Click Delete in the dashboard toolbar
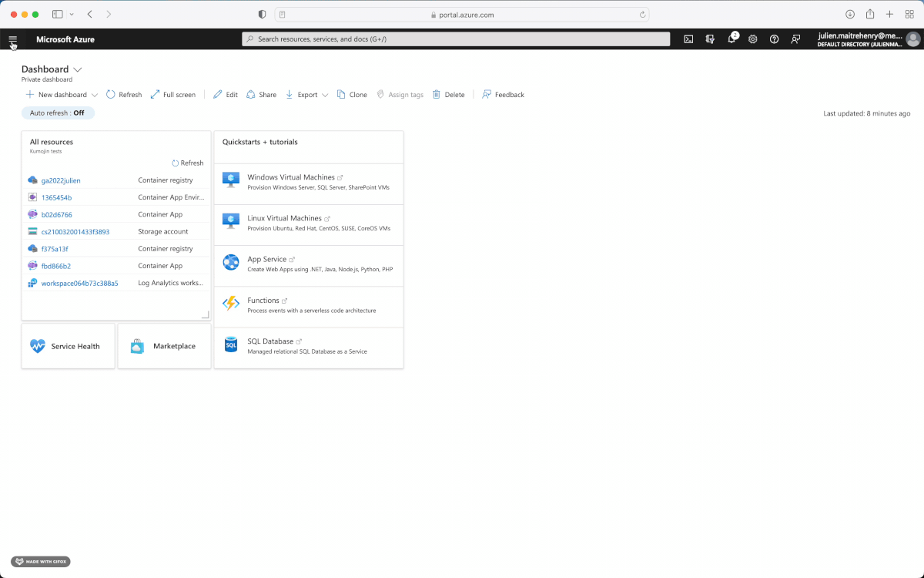 pos(448,95)
